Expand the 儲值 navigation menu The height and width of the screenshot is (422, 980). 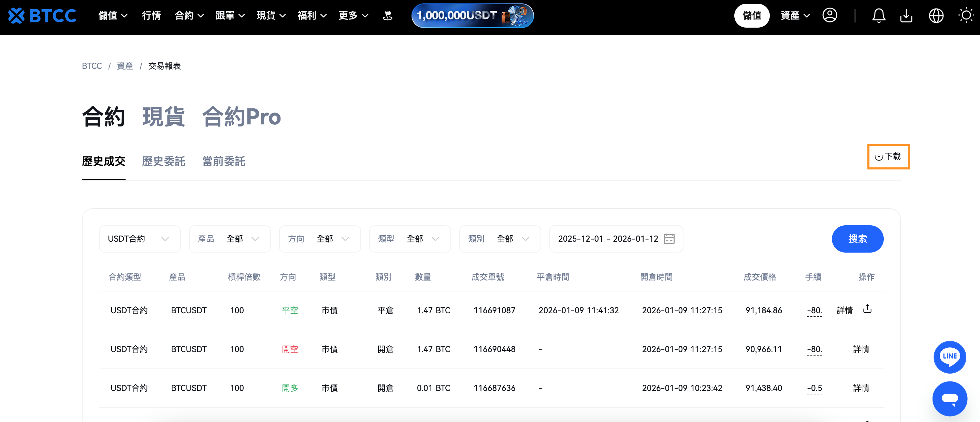point(113,16)
